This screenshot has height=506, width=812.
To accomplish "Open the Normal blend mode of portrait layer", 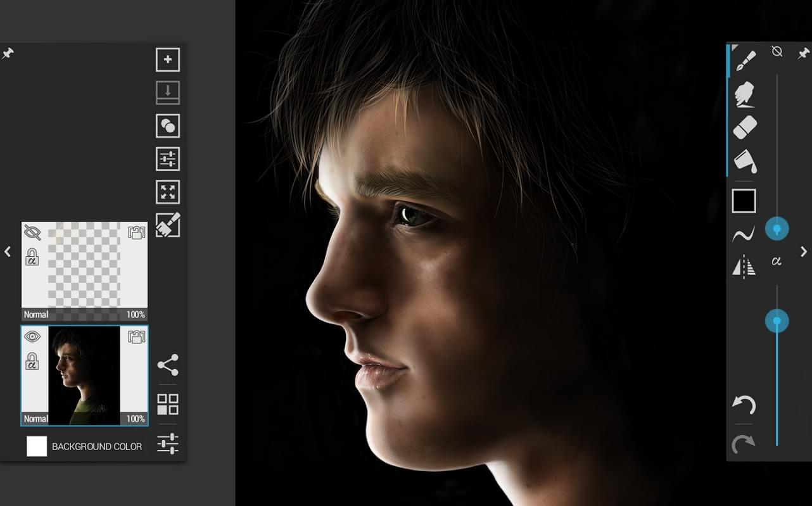I will tap(36, 419).
